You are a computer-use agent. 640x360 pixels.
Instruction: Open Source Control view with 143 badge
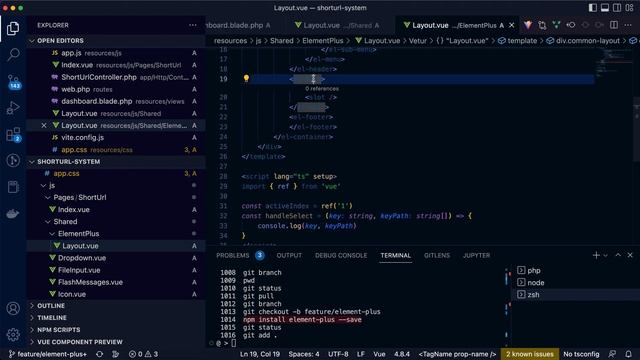[13, 81]
